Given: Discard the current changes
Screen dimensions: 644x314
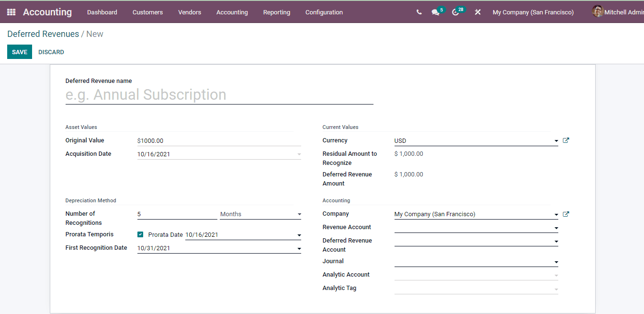Looking at the screenshot, I should tap(51, 52).
